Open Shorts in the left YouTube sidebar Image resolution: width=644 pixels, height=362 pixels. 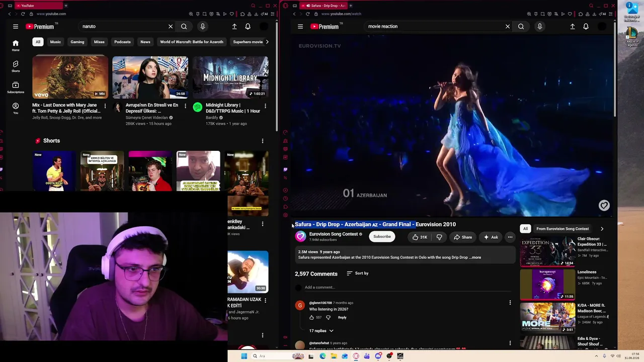click(16, 66)
